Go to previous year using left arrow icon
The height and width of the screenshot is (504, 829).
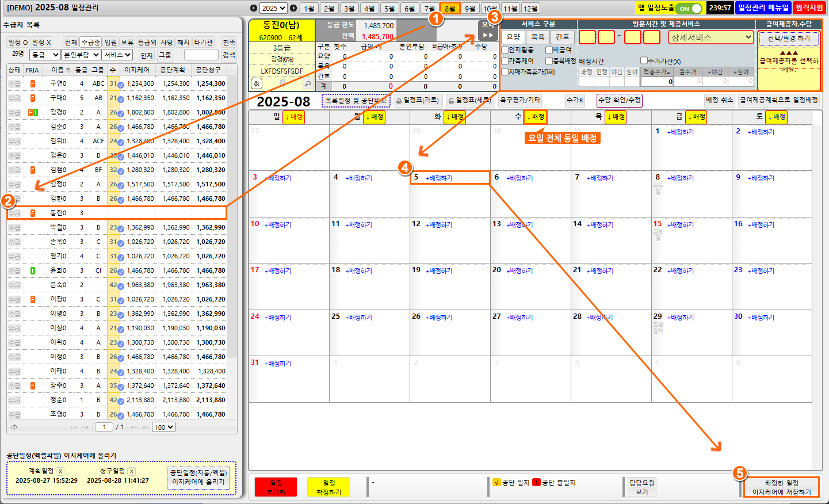[x=254, y=8]
